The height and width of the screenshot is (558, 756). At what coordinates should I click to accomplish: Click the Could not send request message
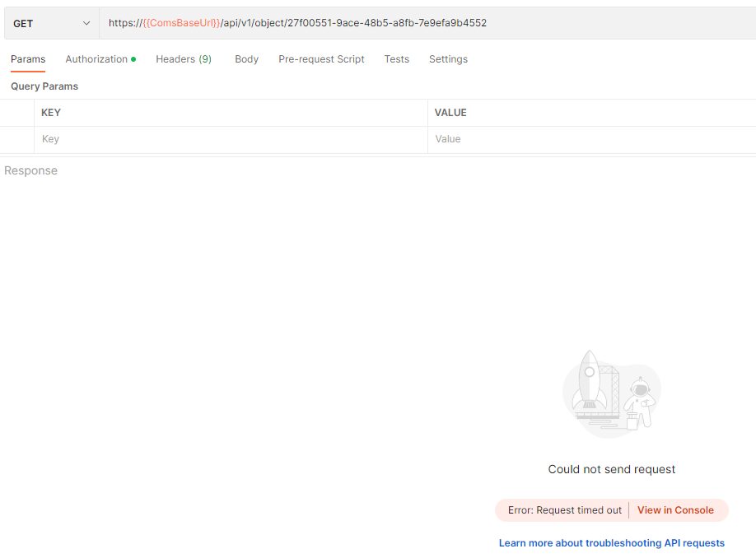[x=611, y=468]
